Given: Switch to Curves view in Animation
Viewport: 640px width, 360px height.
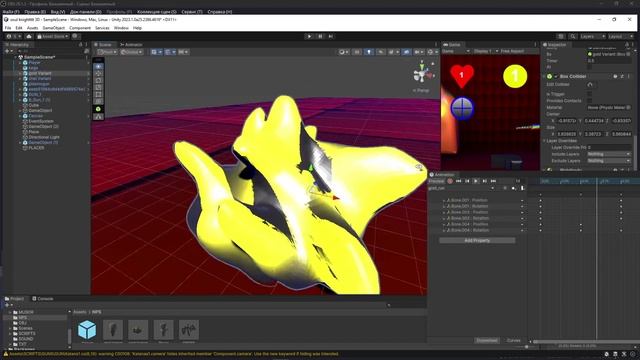Looking at the screenshot, I should point(513,340).
